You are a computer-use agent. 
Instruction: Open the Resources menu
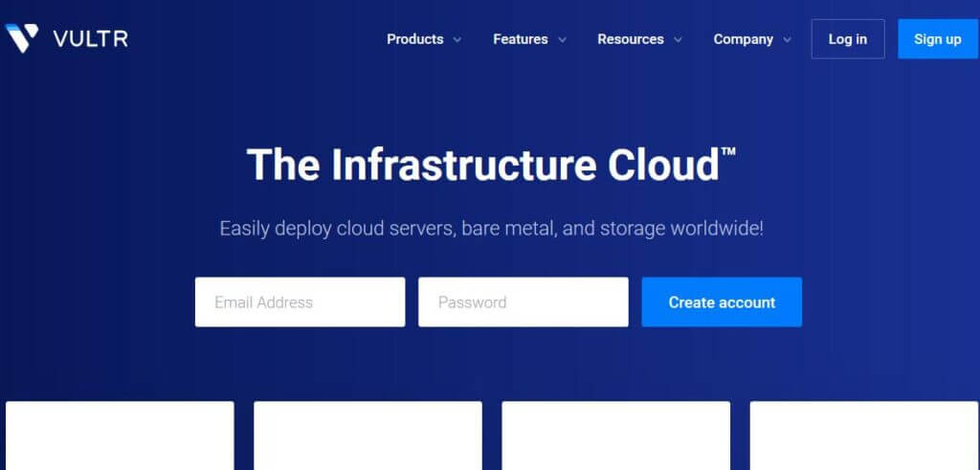point(630,39)
